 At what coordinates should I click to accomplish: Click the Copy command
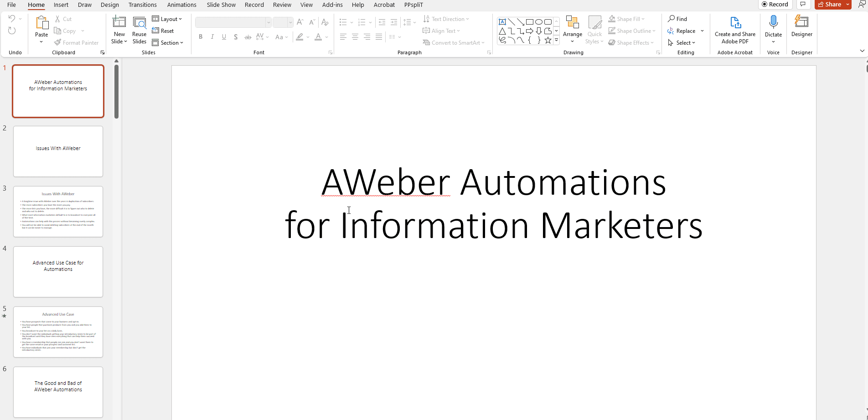pos(65,31)
